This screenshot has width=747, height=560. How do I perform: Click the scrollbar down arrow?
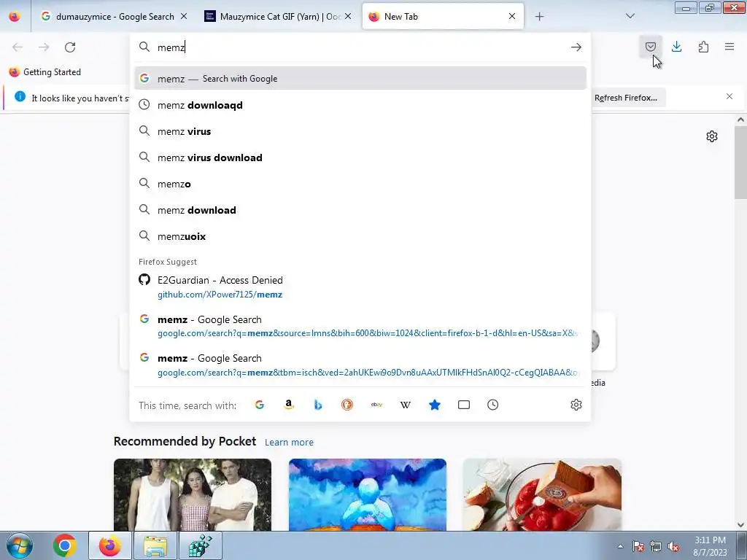click(740, 525)
